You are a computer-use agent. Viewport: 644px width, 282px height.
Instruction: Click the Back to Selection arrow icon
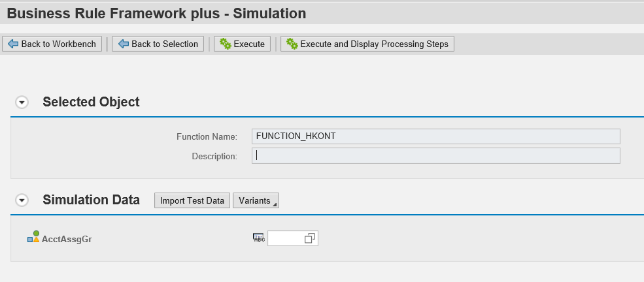(x=122, y=44)
